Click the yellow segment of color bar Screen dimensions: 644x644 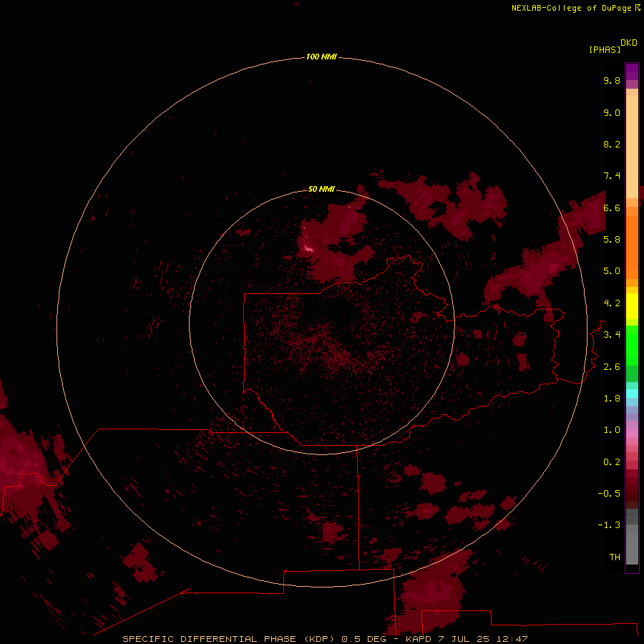(x=632, y=306)
